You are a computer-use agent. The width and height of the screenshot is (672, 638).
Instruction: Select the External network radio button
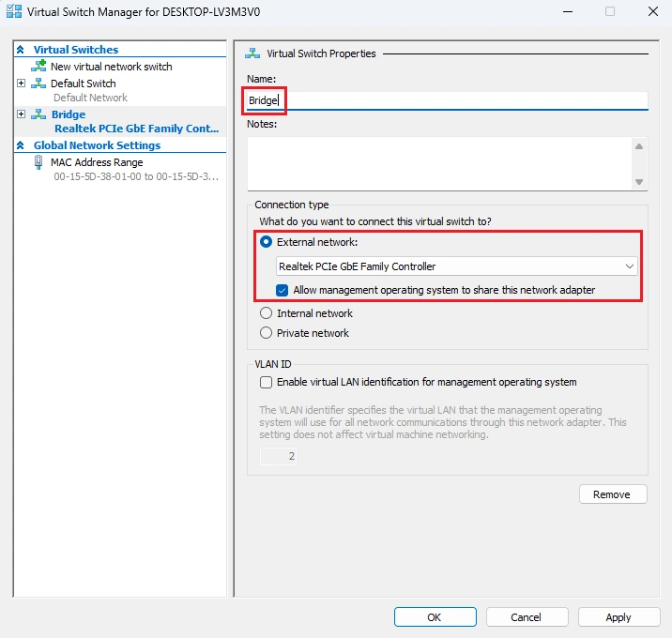[267, 242]
